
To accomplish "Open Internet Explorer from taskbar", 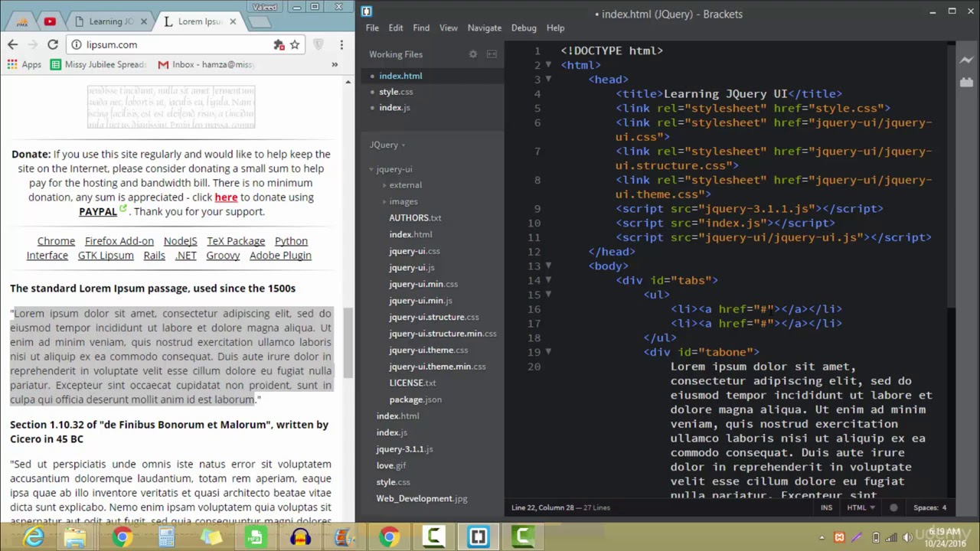I will [34, 537].
